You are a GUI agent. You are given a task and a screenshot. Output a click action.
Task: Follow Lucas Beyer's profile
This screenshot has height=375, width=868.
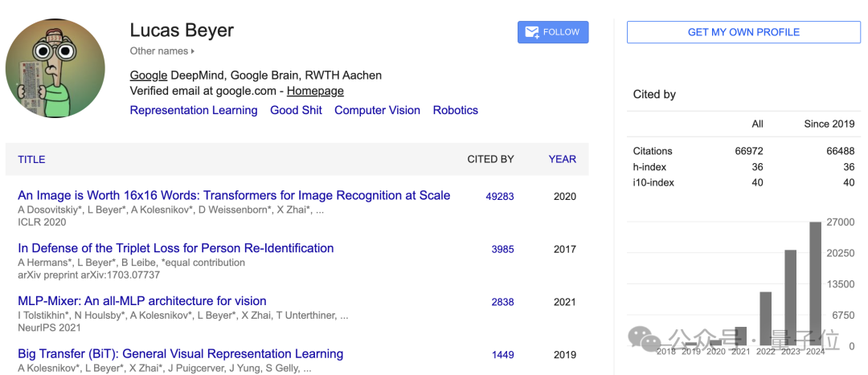pos(553,32)
